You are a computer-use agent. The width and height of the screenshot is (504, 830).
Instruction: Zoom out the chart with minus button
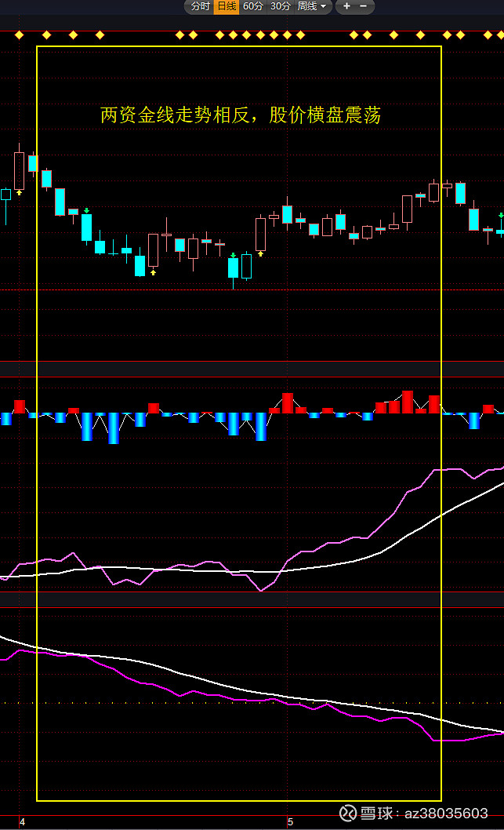pyautogui.click(x=364, y=6)
